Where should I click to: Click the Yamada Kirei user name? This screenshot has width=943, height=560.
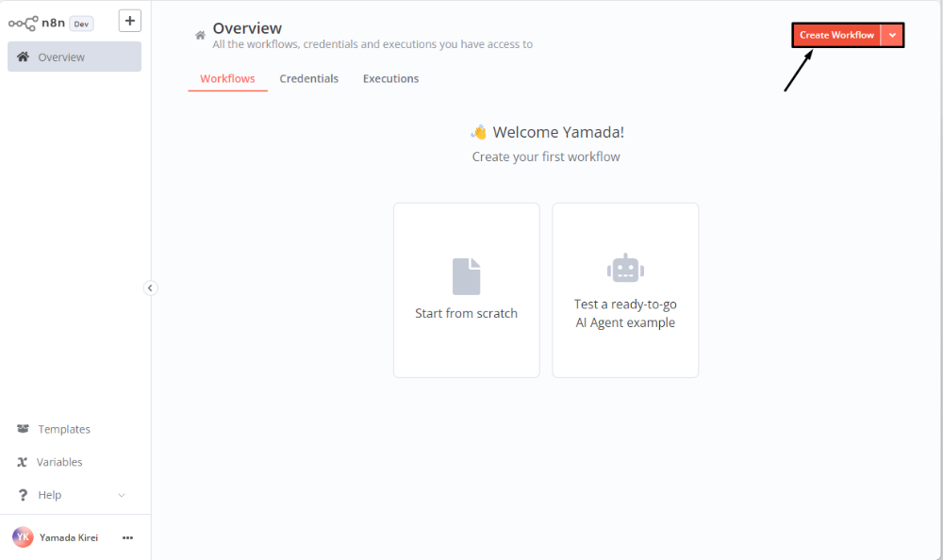[x=69, y=537]
